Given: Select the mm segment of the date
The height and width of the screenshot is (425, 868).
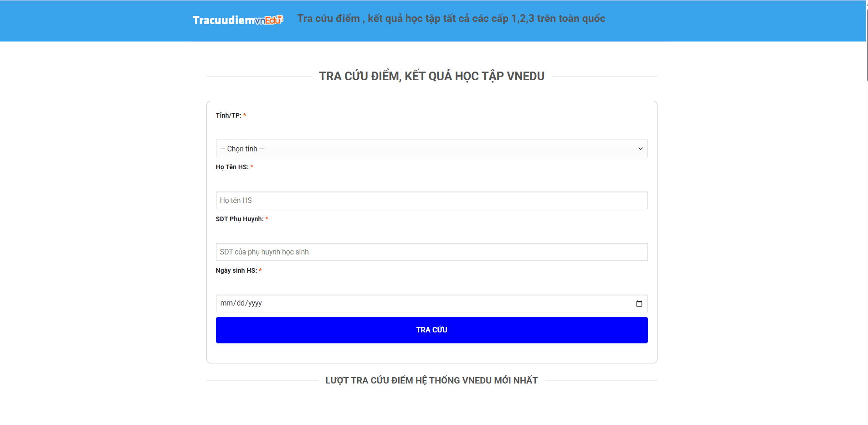Looking at the screenshot, I should click(x=226, y=303).
